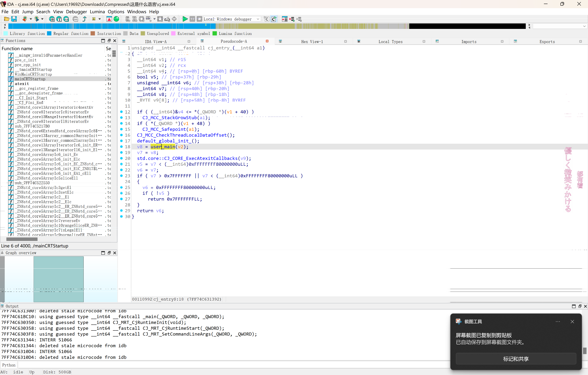Toggle breakpoint dot on line 30

pos(121,217)
